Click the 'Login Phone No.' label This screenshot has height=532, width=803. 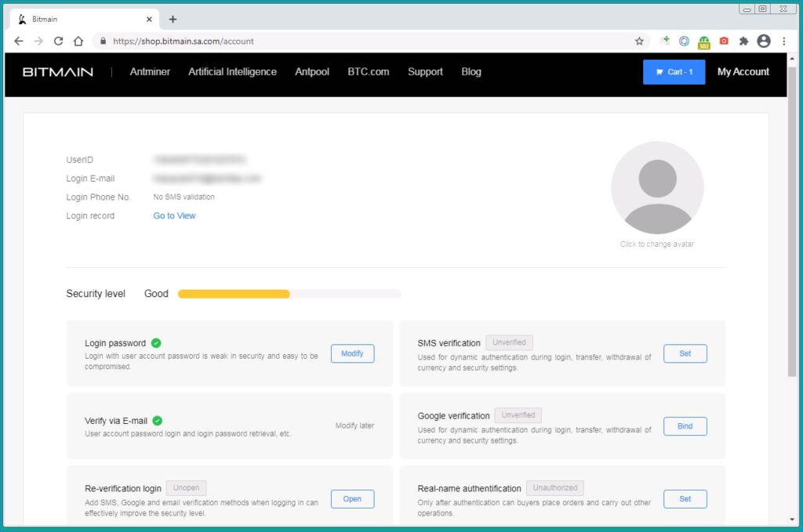pos(98,197)
